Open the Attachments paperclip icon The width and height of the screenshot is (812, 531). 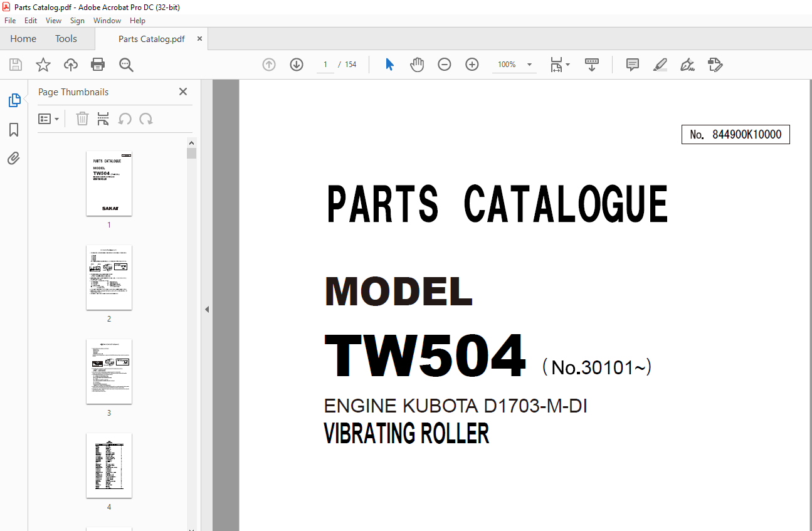pyautogui.click(x=14, y=158)
